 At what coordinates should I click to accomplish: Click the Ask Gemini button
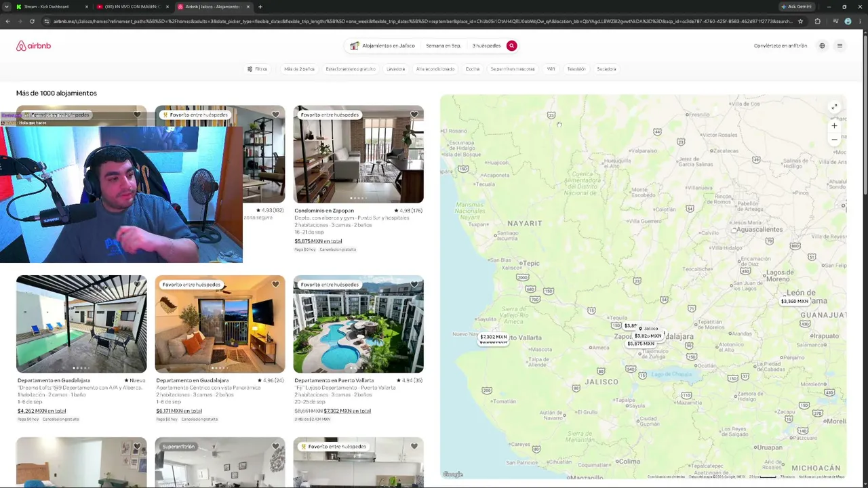pos(797,7)
